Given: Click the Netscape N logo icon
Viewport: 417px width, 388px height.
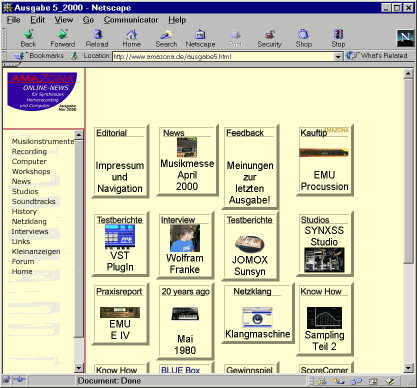Looking at the screenshot, I should [x=405, y=38].
